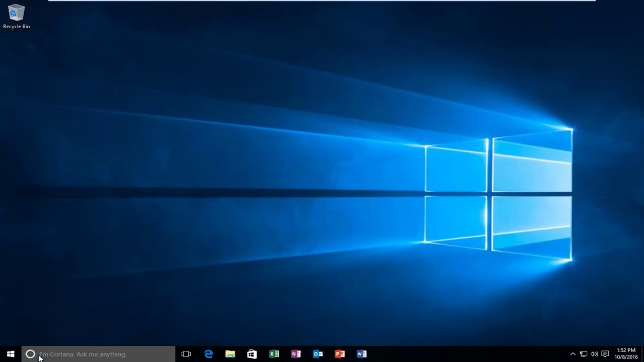Open the clock showing 1:52 PM

pyautogui.click(x=626, y=353)
